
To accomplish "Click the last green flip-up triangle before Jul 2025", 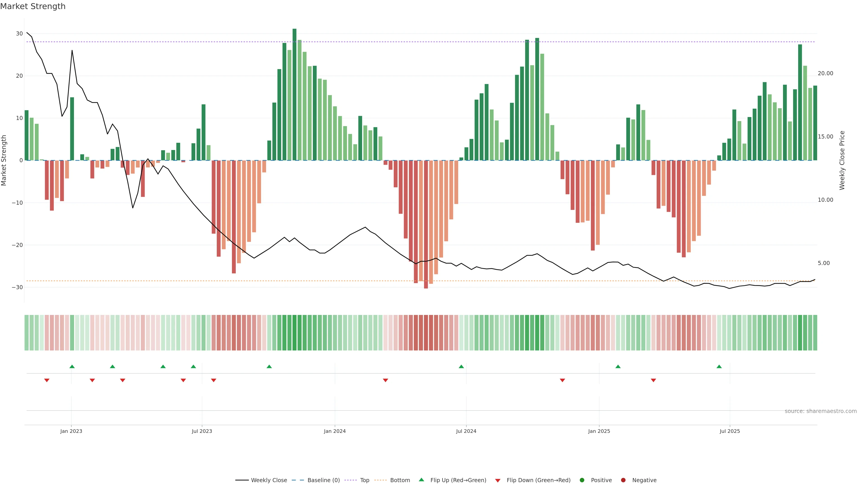I will (719, 366).
